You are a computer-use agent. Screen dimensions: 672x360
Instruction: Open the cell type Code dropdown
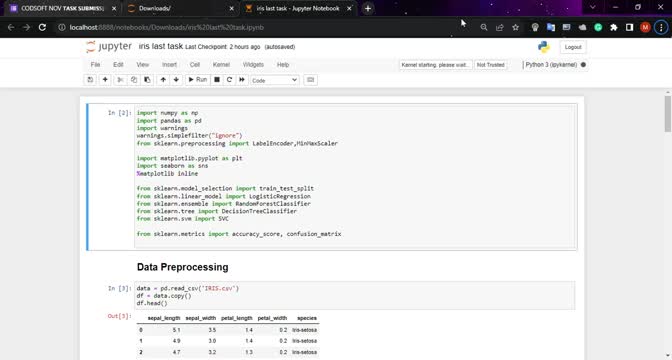pos(275,80)
